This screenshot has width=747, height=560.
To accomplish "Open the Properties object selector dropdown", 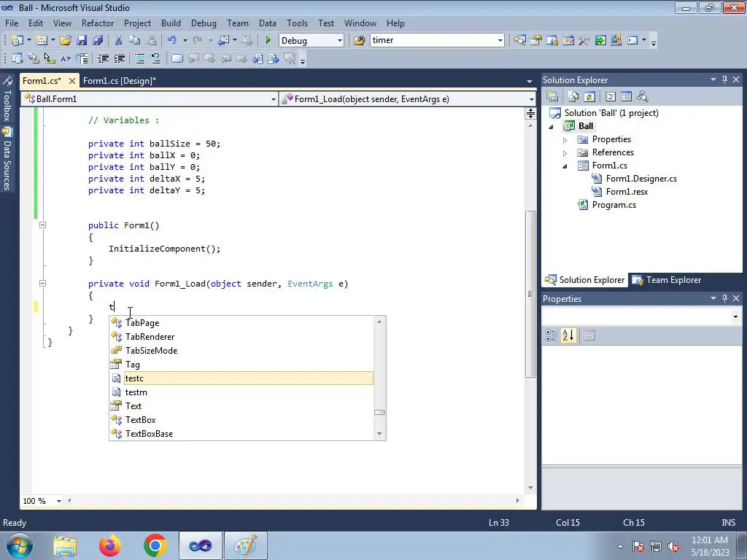I will tap(735, 316).
